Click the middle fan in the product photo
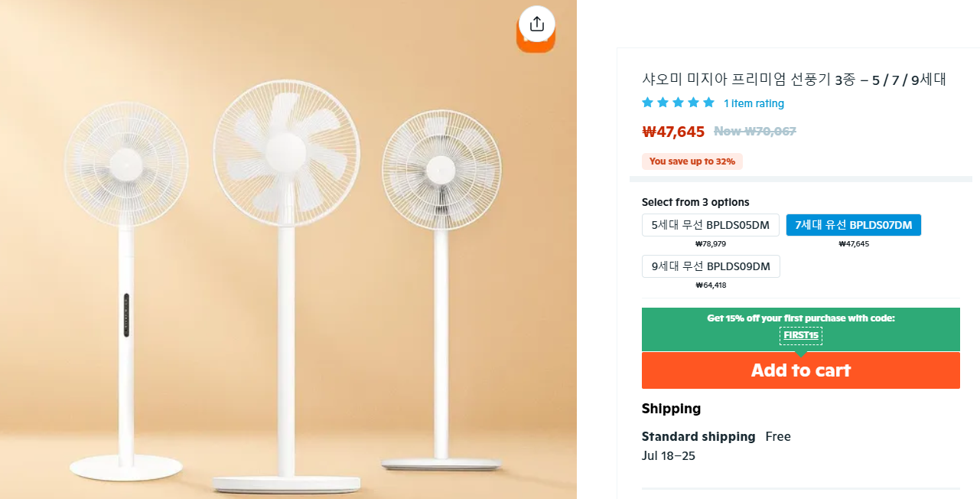The height and width of the screenshot is (499, 980). pos(285,153)
